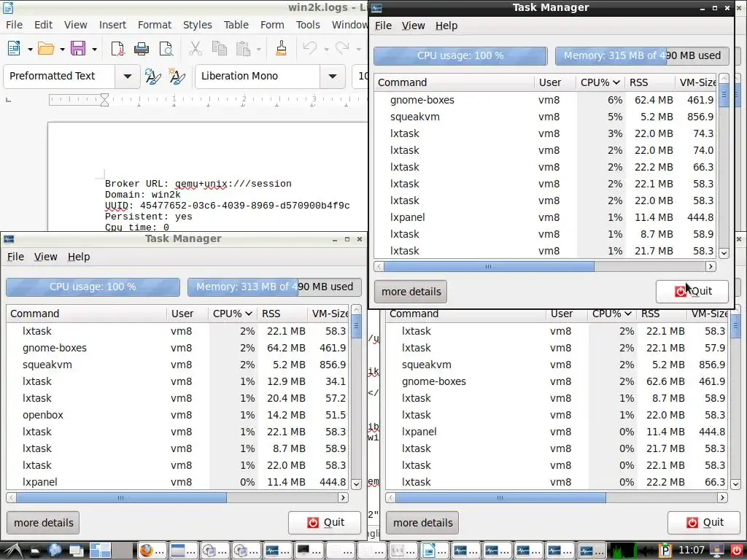This screenshot has width=747, height=560.
Task: Click the New document icon in Writer
Action: point(13,48)
